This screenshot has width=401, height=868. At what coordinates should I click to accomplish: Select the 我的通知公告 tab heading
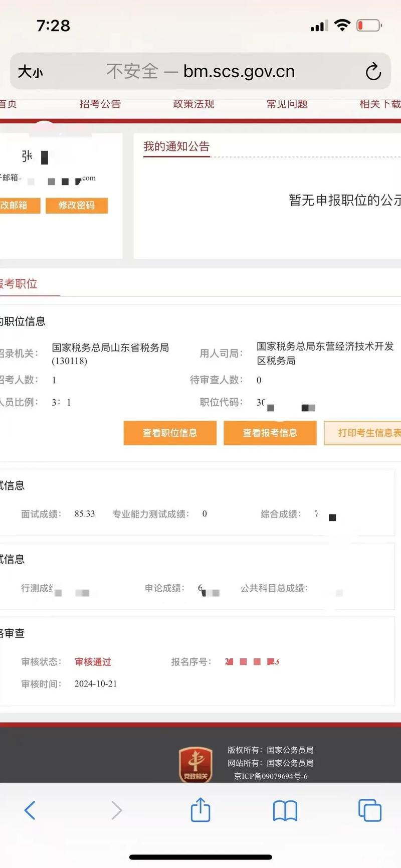point(176,146)
